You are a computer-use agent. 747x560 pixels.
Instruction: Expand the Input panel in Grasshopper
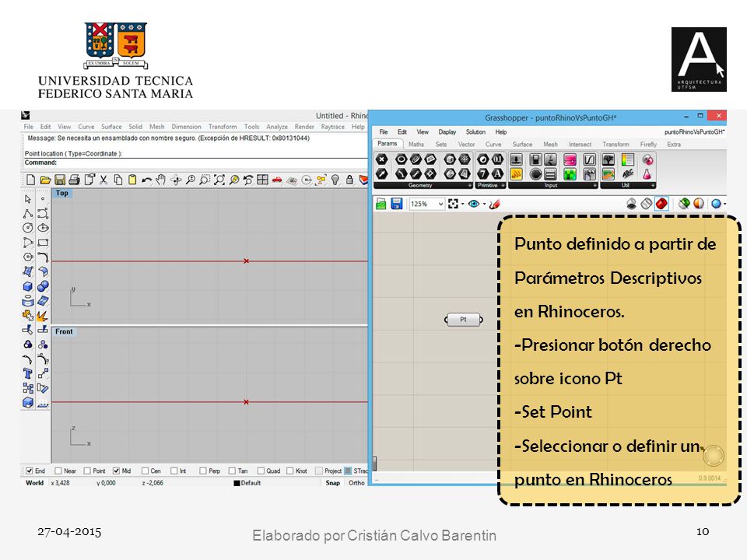click(595, 185)
